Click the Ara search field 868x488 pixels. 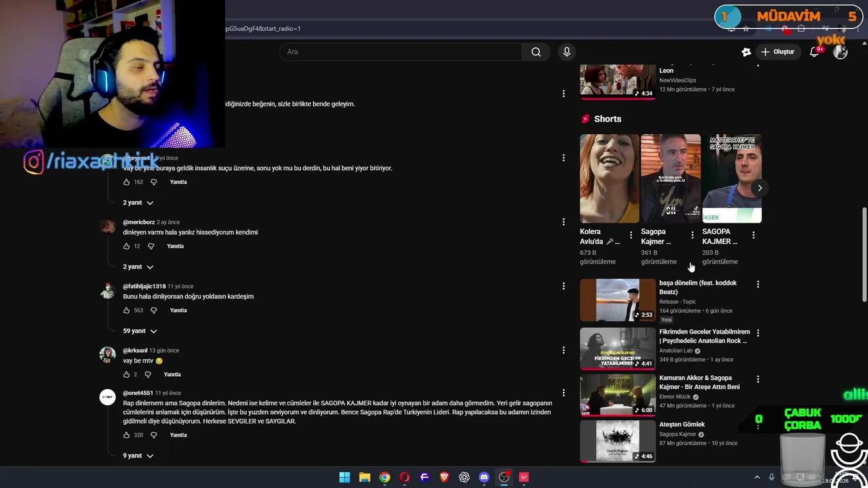point(400,52)
